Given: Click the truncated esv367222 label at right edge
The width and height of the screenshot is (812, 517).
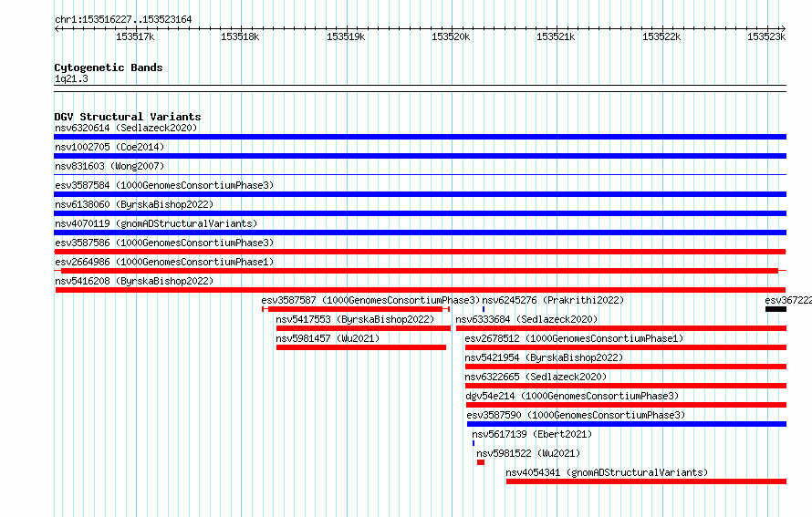Looking at the screenshot, I should [788, 300].
